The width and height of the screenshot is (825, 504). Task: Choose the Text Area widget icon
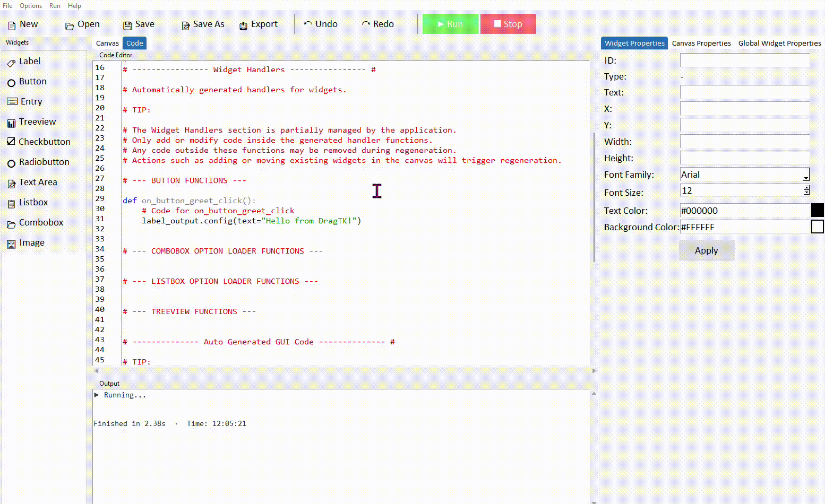point(11,184)
